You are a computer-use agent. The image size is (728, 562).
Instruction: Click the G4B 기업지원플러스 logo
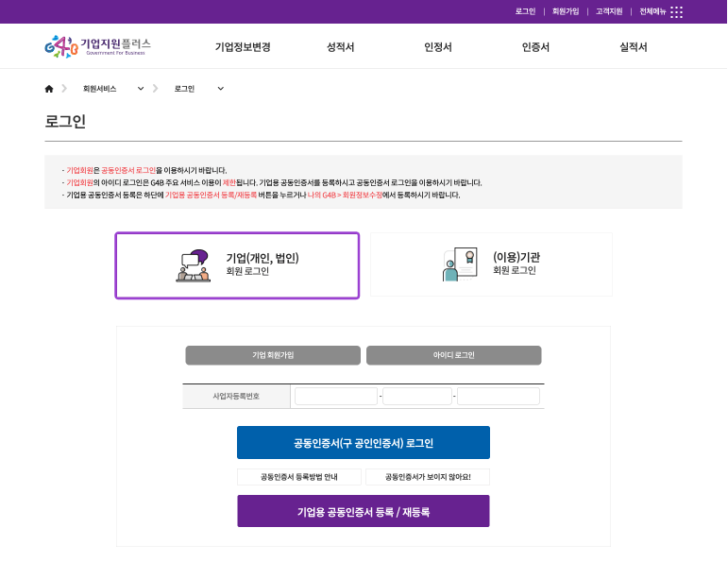(x=97, y=46)
